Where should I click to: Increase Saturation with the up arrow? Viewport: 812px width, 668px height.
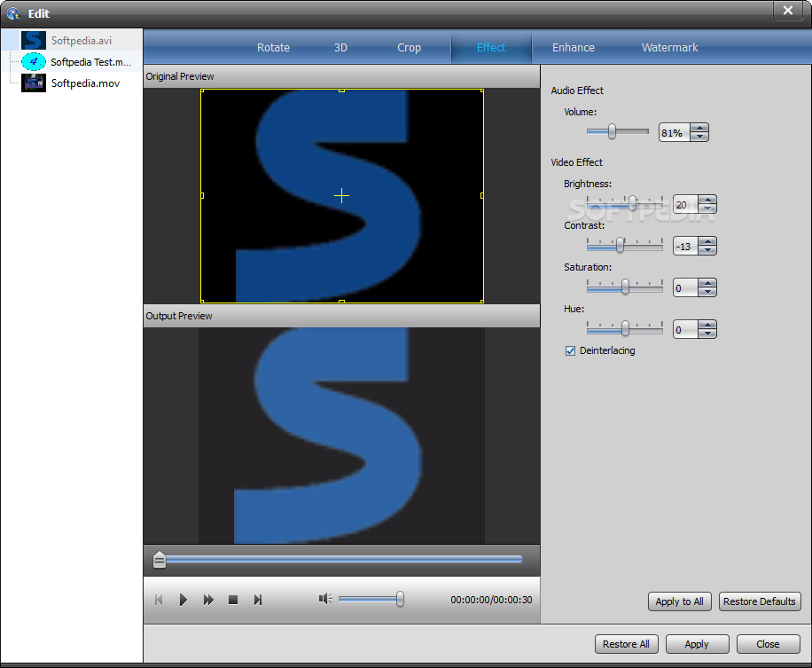pyautogui.click(x=707, y=283)
